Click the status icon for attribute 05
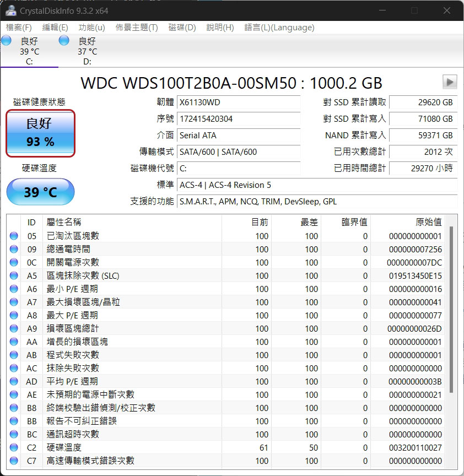 click(14, 236)
